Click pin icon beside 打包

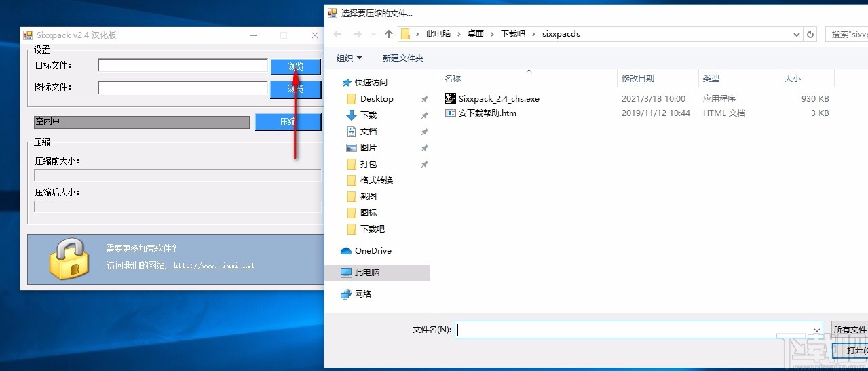424,163
